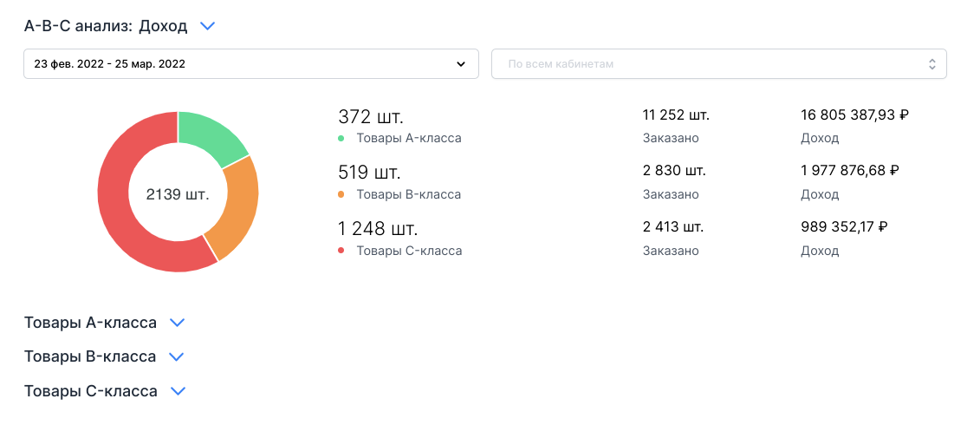
Task: Click the date range dropdown arrow icon
Action: pyautogui.click(x=461, y=64)
